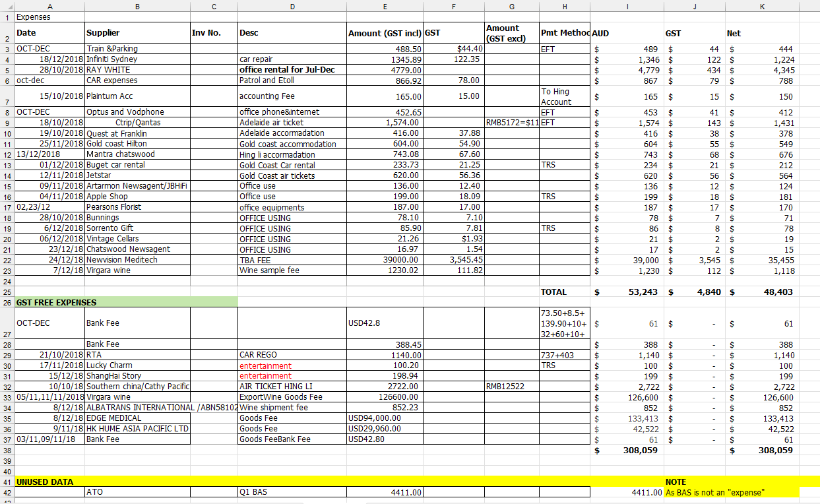Click the 'Ctrip/Qantas' supplier cell
This screenshot has width=820, height=504.
tap(137, 123)
